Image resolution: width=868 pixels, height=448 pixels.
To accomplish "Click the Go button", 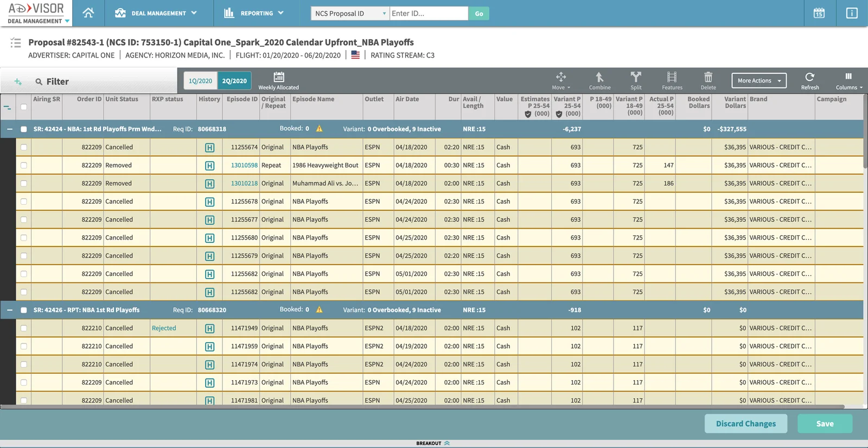I will point(479,14).
